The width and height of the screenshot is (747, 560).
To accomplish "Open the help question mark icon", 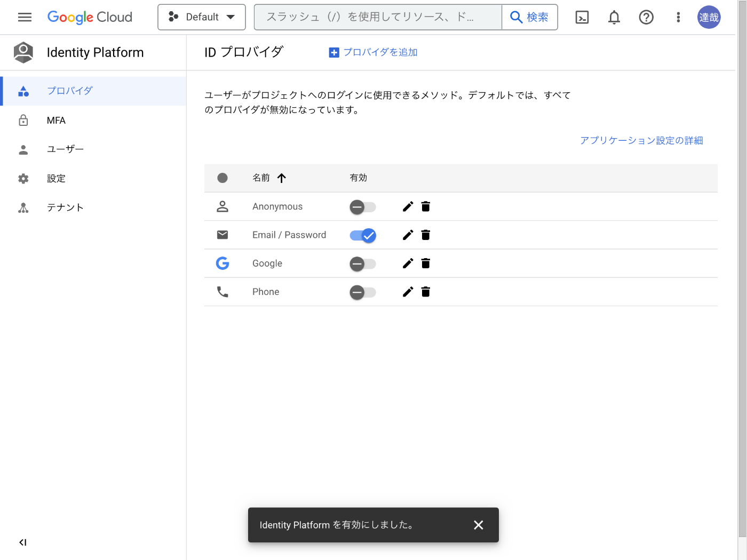I will pyautogui.click(x=646, y=18).
